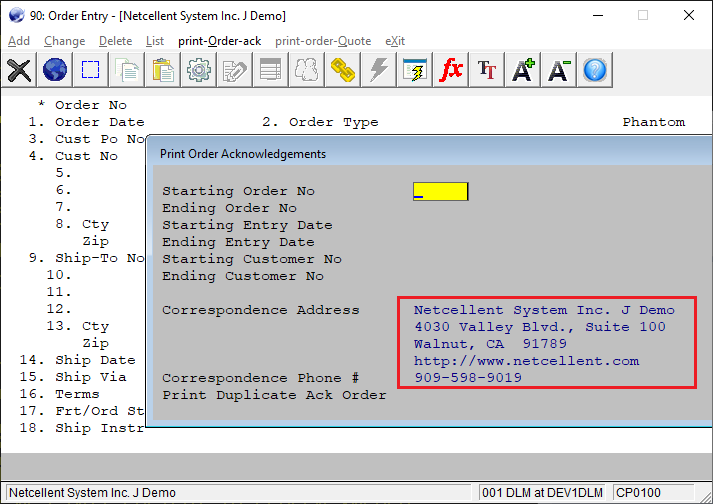713x504 pixels.
Task: Click the Phantom text at right
Action: [x=653, y=122]
